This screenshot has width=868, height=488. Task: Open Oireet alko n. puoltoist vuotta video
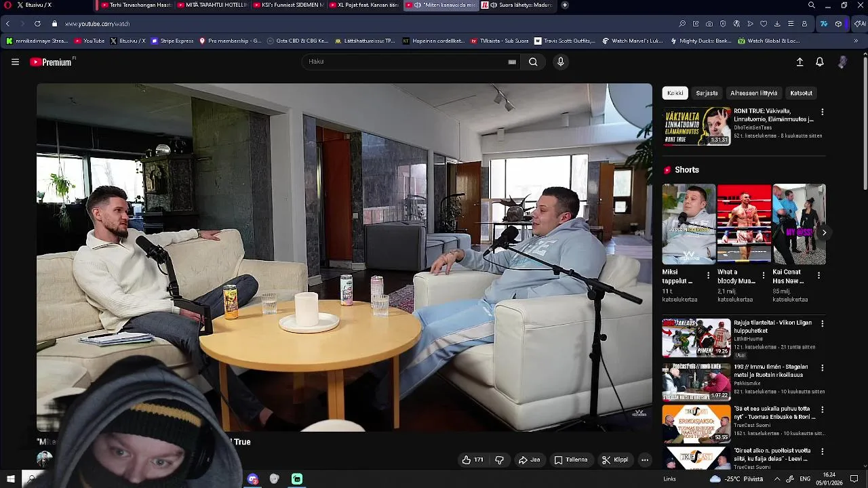[772, 454]
